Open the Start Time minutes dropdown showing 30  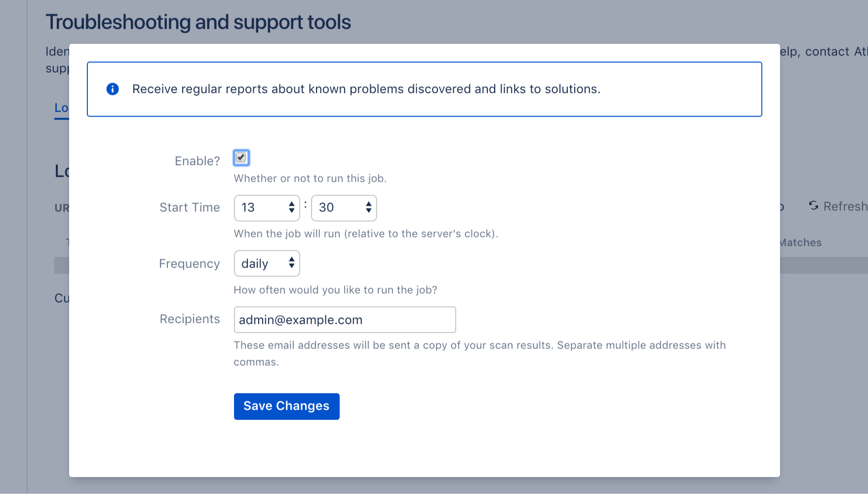click(344, 208)
